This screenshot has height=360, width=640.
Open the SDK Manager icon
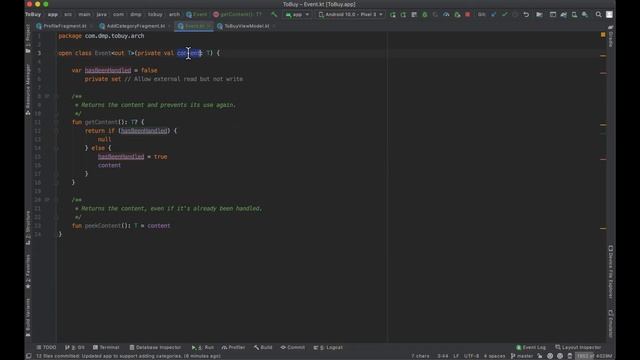[x=585, y=15]
